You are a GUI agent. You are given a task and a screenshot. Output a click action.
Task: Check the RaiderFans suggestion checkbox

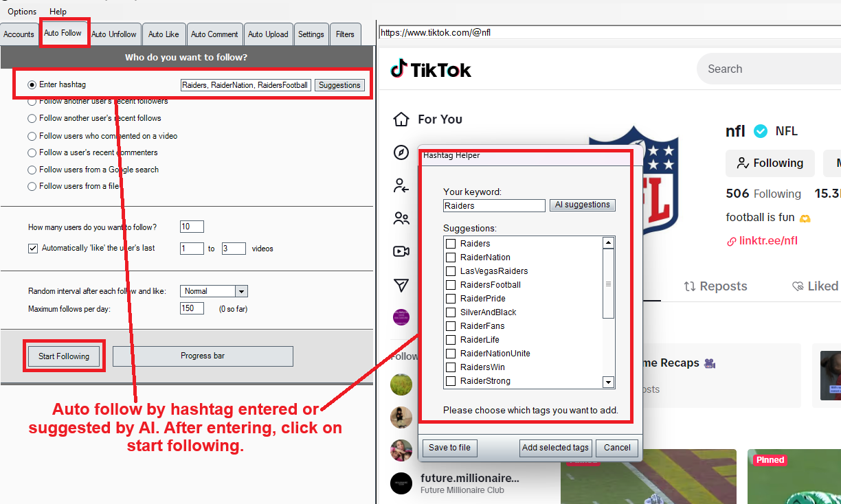[x=451, y=326]
